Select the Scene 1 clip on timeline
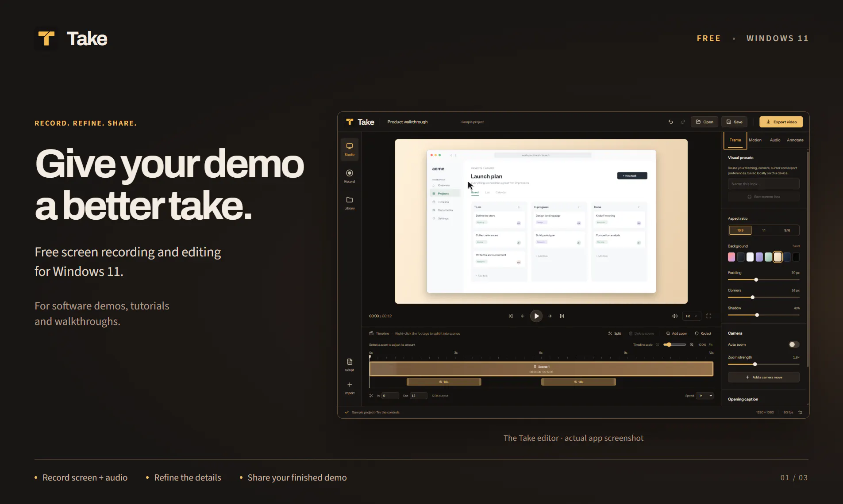 click(x=541, y=369)
